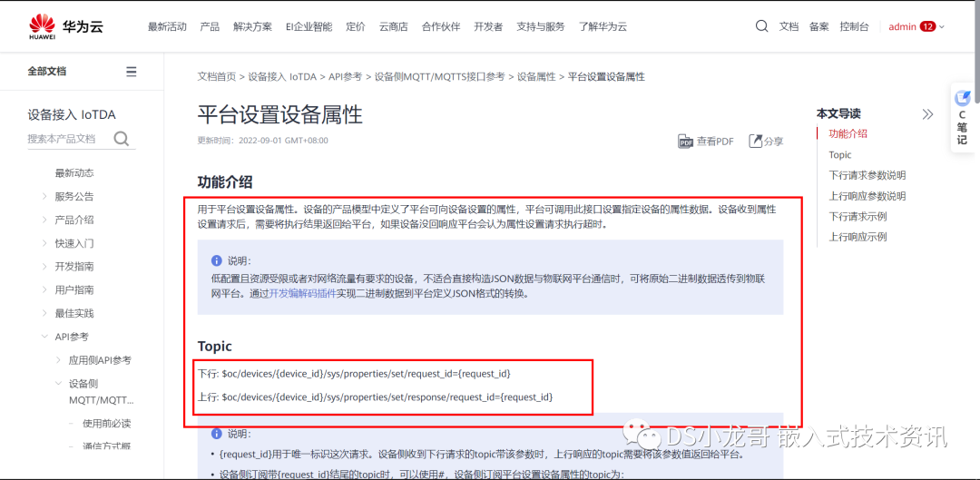The image size is (980, 480).
Task: Expand the 最佳实践 tree node
Action: tap(44, 313)
